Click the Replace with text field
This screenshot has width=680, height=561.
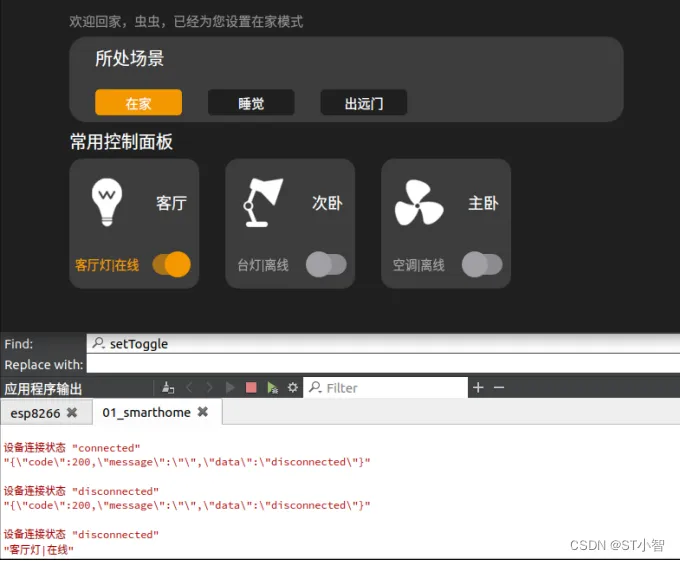pos(383,365)
